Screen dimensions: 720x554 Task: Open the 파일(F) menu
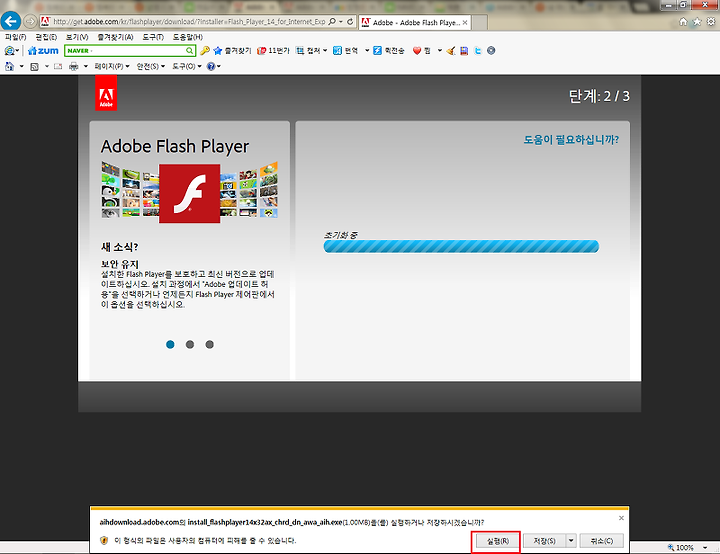(16, 37)
